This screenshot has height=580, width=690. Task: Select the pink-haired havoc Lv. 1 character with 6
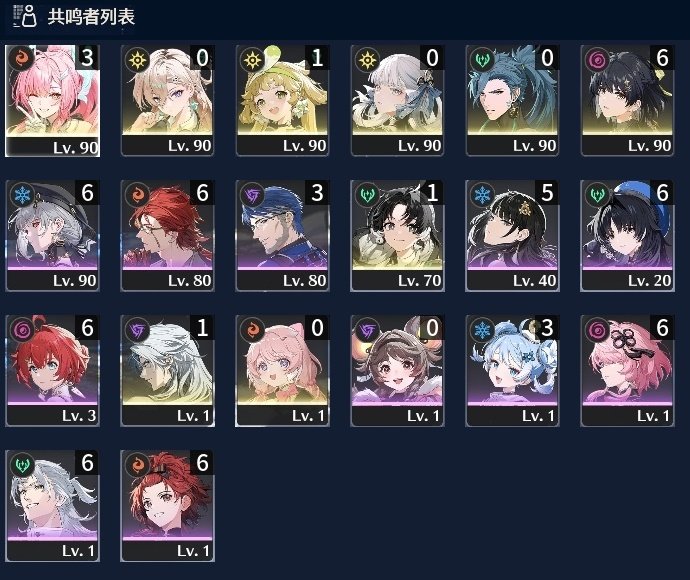[x=627, y=371]
